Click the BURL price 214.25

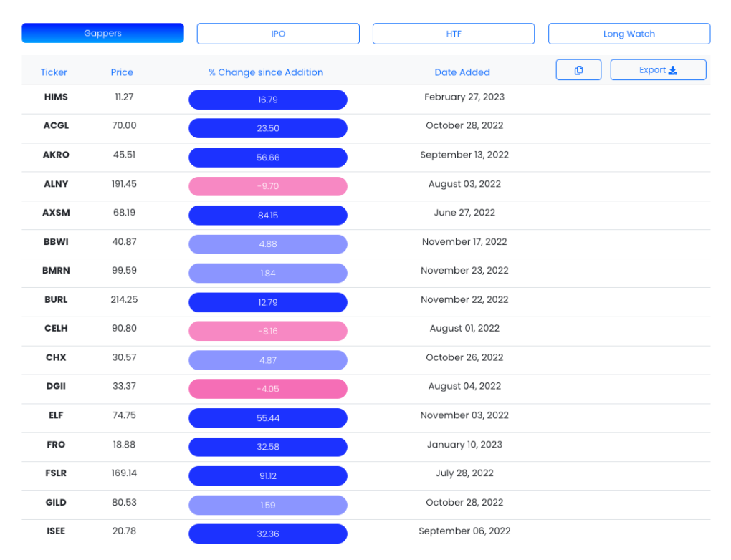[124, 299]
